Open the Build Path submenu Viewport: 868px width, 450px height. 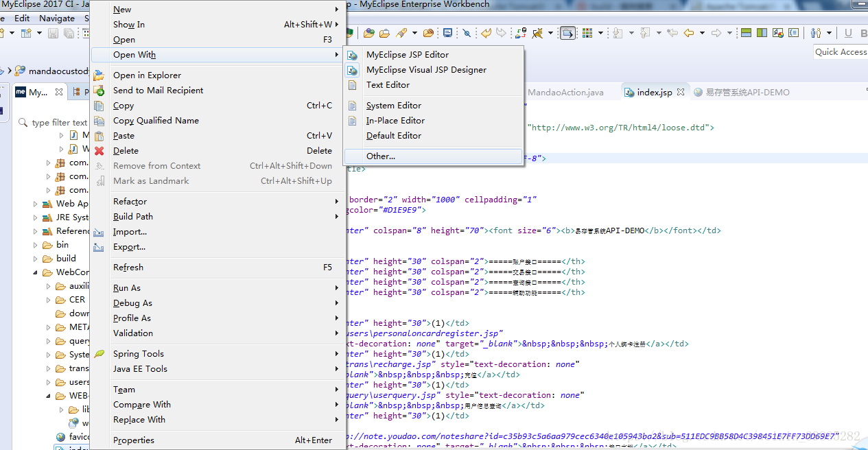point(218,217)
